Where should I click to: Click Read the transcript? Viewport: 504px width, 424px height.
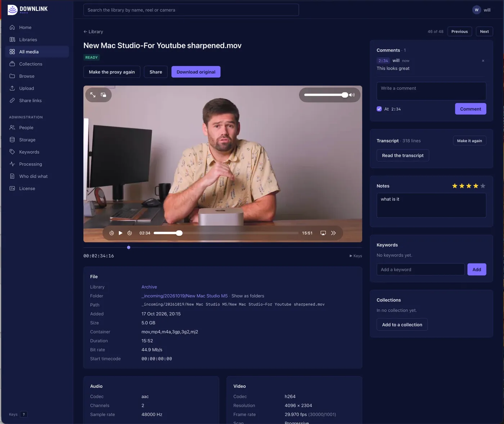tap(403, 155)
